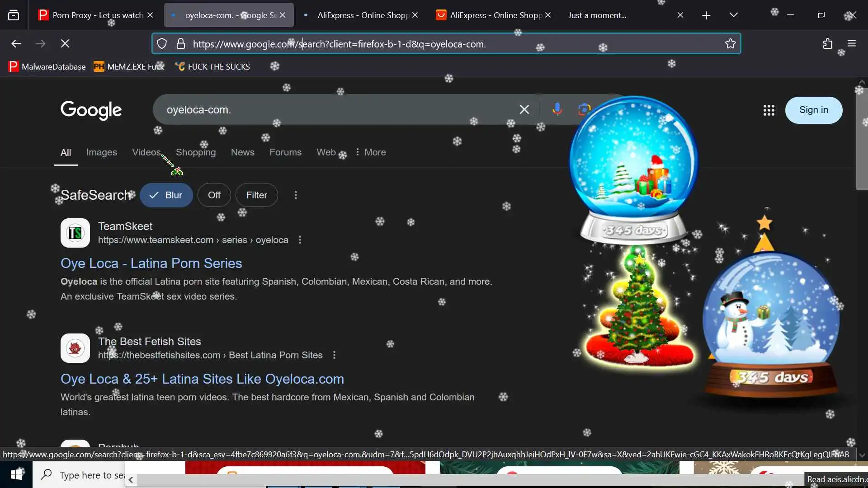This screenshot has height=488, width=868.
Task: Open the list all tabs dropdown
Action: 733,15
